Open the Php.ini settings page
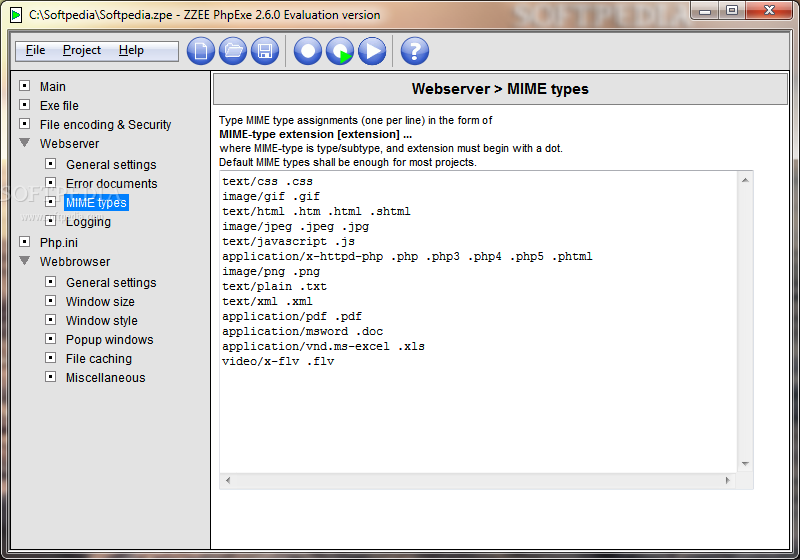The image size is (800, 560). pyautogui.click(x=59, y=243)
